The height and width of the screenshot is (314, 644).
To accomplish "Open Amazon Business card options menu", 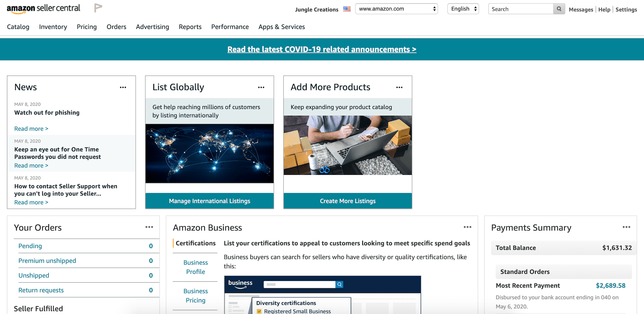I will 467,227.
